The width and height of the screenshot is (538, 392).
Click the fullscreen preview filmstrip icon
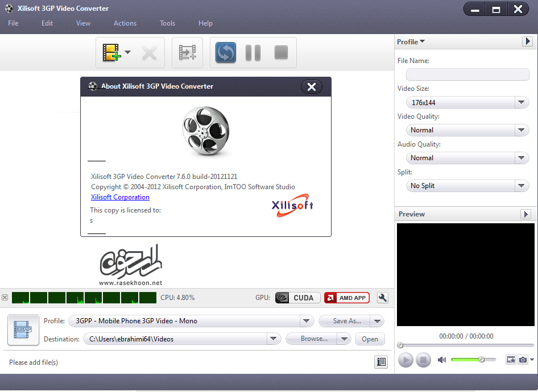coord(511,360)
